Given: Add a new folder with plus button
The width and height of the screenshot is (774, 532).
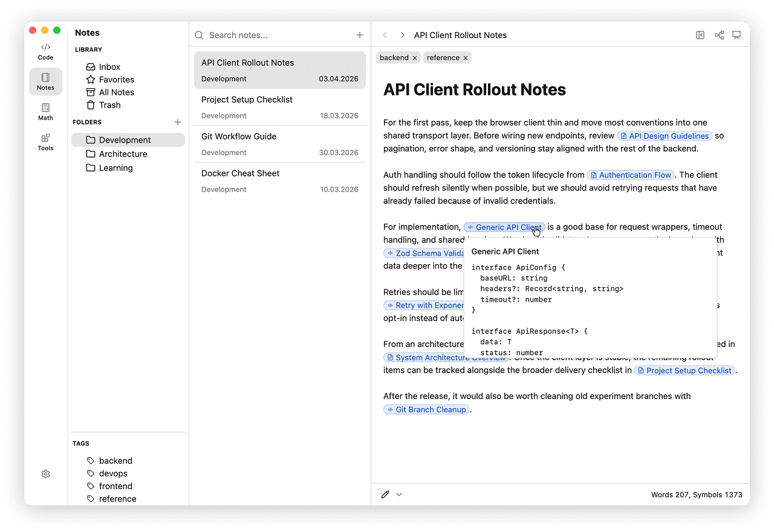Looking at the screenshot, I should [x=178, y=122].
